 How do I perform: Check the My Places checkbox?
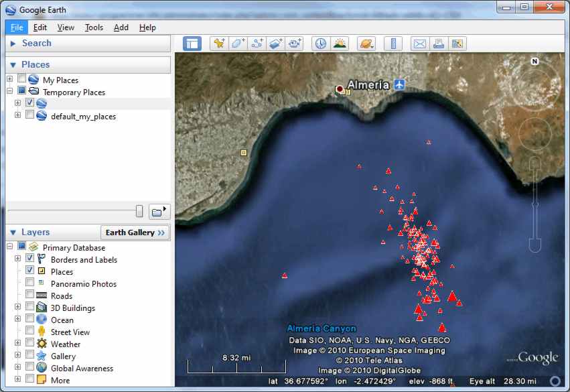[x=22, y=78]
